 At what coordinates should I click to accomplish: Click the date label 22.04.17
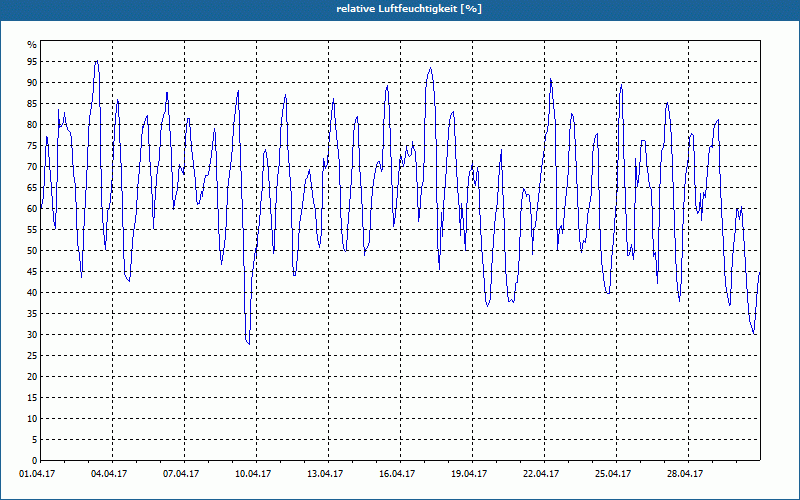point(541,474)
